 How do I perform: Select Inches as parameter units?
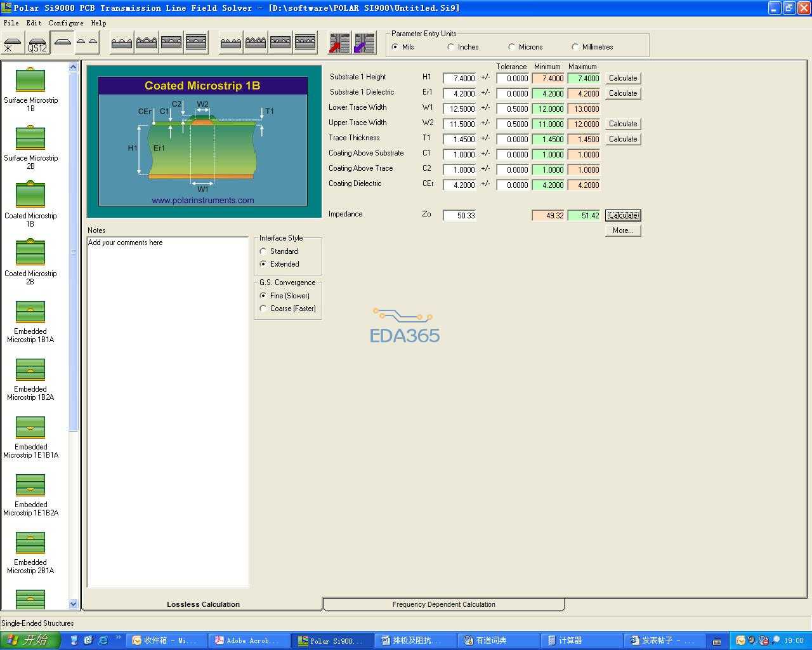451,47
